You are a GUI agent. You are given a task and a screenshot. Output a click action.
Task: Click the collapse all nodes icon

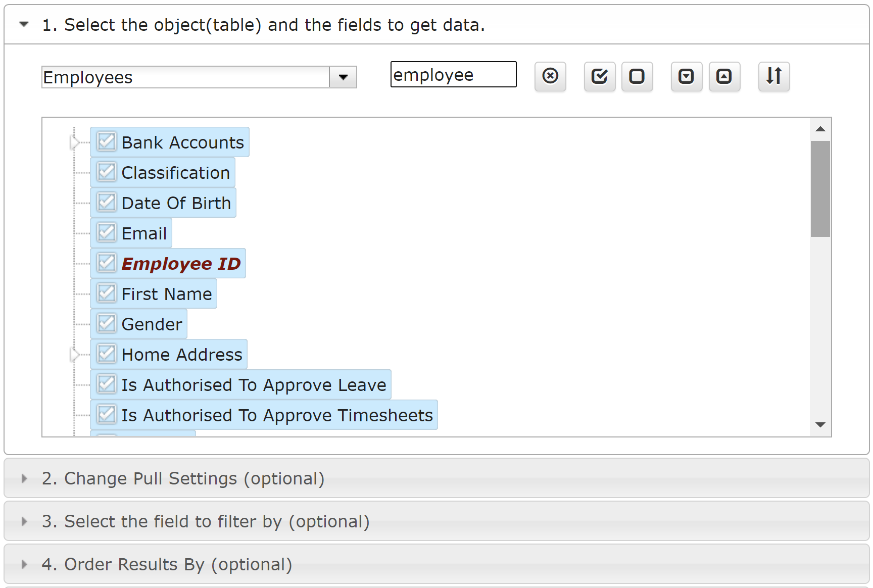[724, 76]
